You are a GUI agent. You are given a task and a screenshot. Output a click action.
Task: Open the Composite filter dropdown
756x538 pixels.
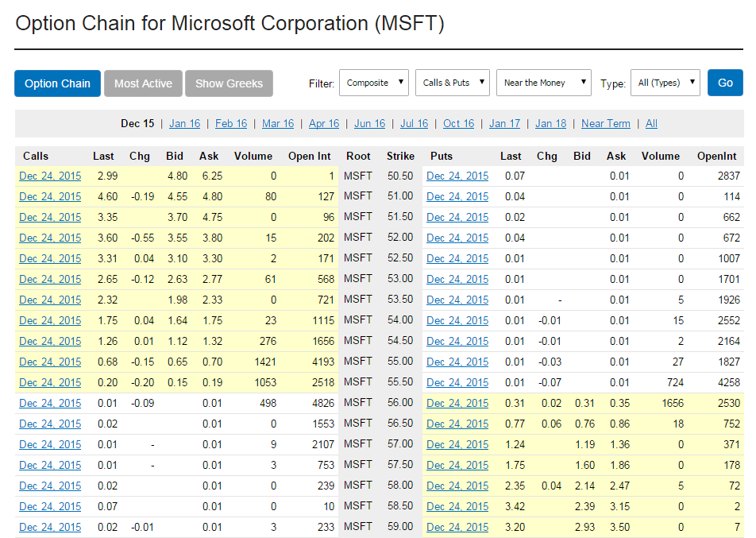(373, 83)
